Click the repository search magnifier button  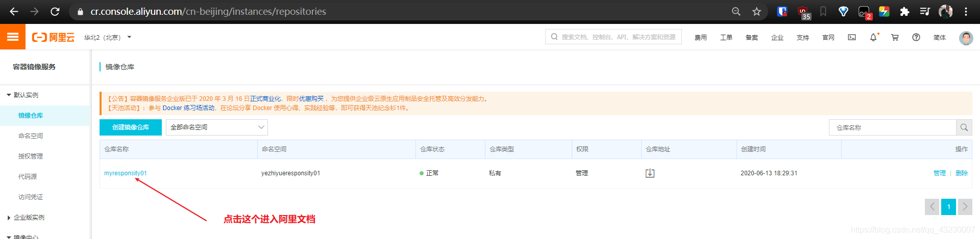964,127
